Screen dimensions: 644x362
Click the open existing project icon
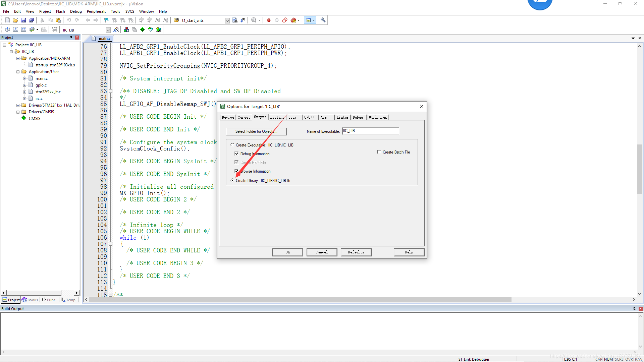point(15,20)
